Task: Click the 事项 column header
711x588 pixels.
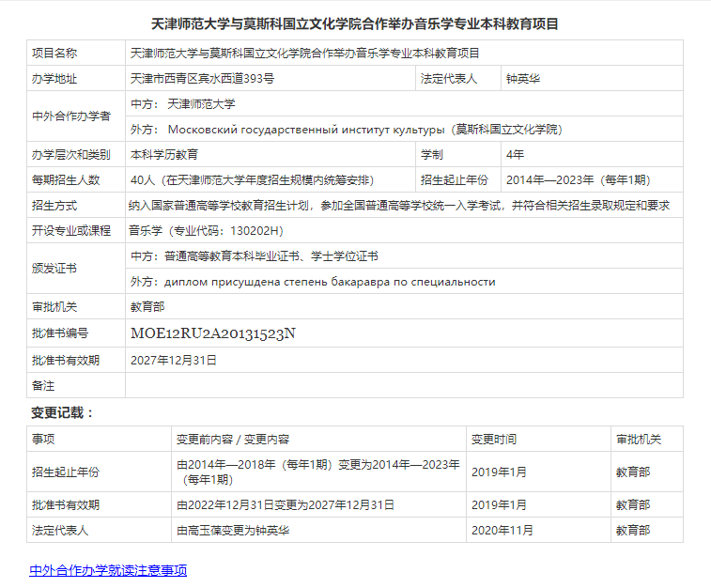Action: tap(43, 439)
